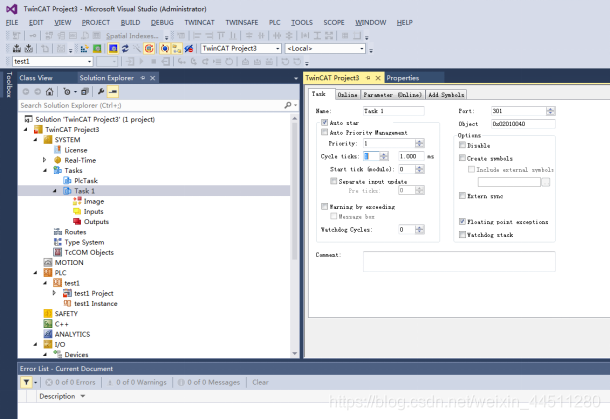Select the Inputs node under Task 1
The image size is (610, 420).
[x=93, y=212]
